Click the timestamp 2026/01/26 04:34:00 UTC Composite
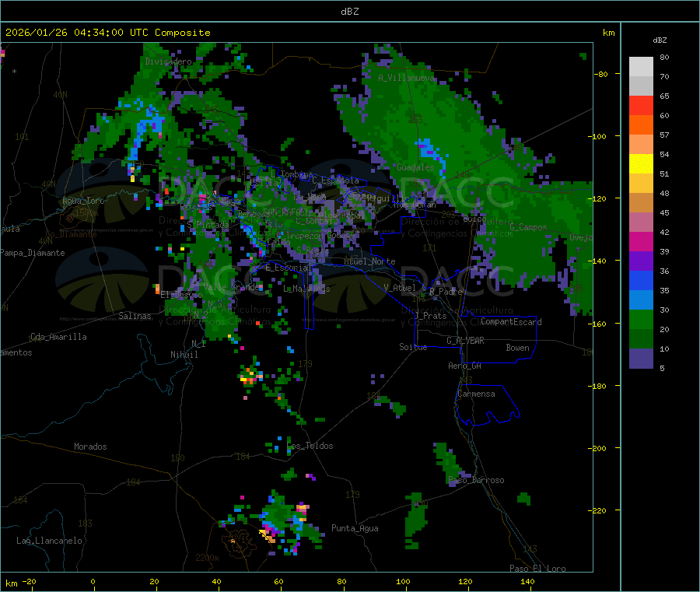700x592 pixels. 107,33
